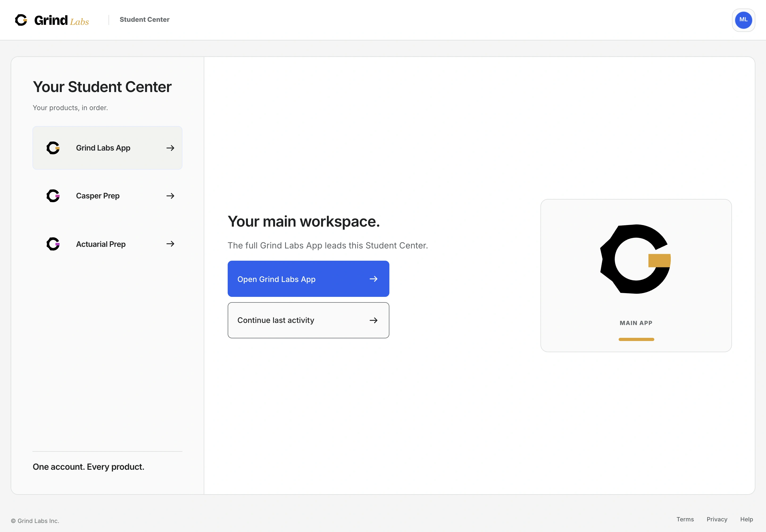The image size is (766, 532).
Task: Click the arrow next to Grind Labs App
Action: click(170, 148)
